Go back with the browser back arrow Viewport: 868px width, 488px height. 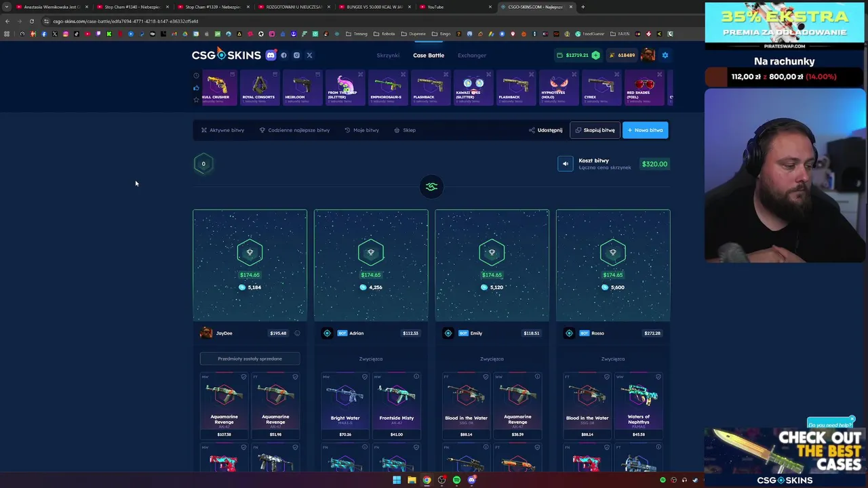tap(7, 21)
